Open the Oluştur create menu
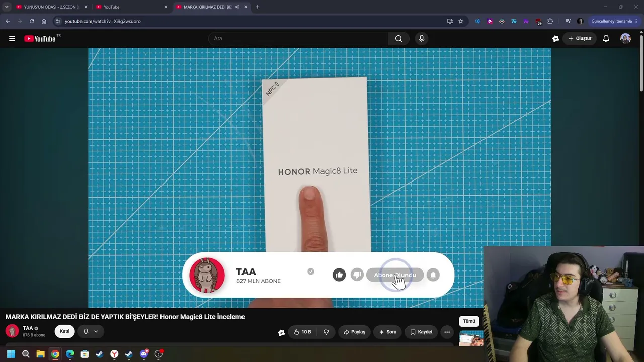Screen dimensions: 644x362 [x=580, y=39]
